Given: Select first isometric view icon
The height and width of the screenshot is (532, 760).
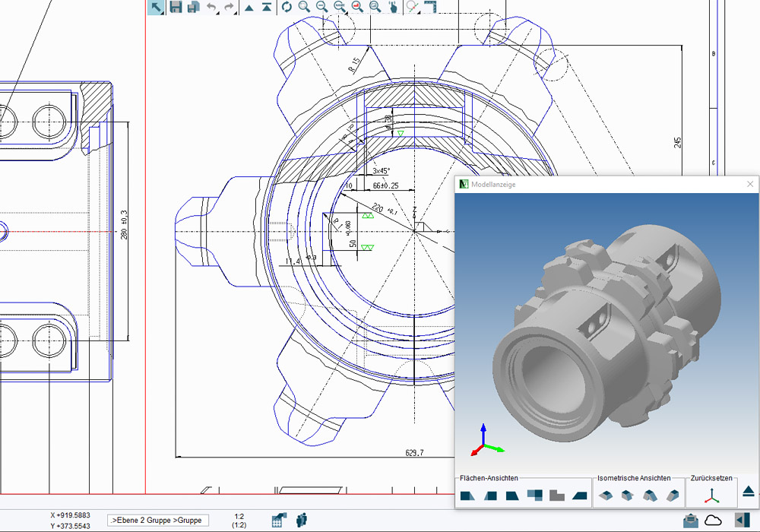Looking at the screenshot, I should (606, 496).
